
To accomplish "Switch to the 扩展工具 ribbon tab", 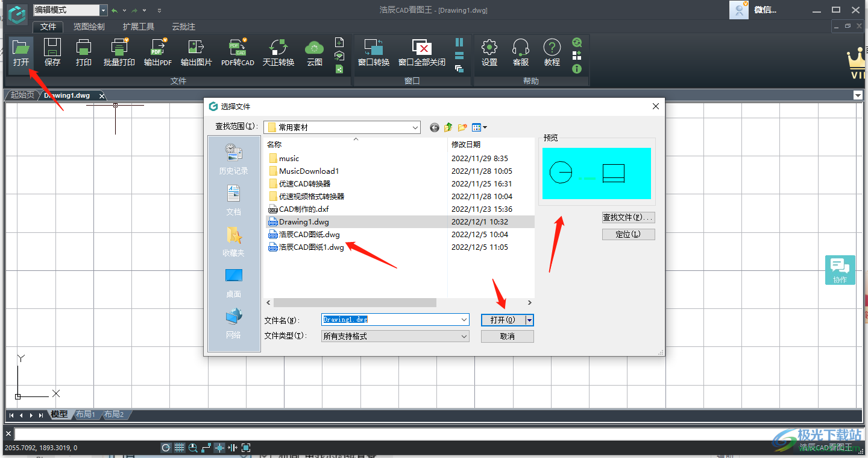I will click(x=138, y=27).
